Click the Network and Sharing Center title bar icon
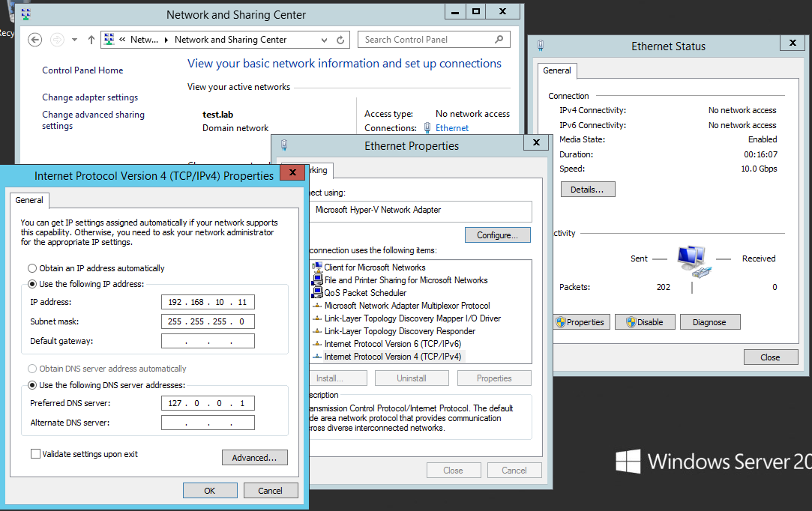Screen dimensions: 812x511 tap(26, 14)
